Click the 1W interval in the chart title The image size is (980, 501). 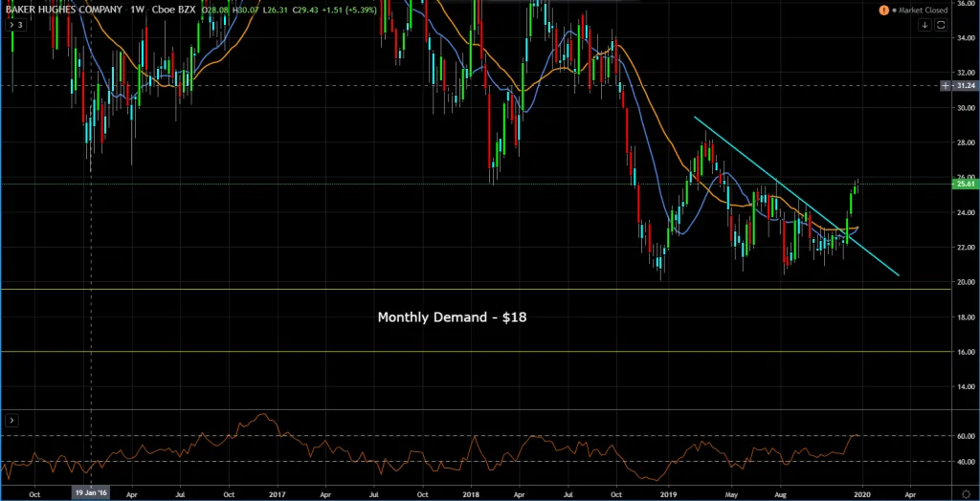click(x=136, y=11)
